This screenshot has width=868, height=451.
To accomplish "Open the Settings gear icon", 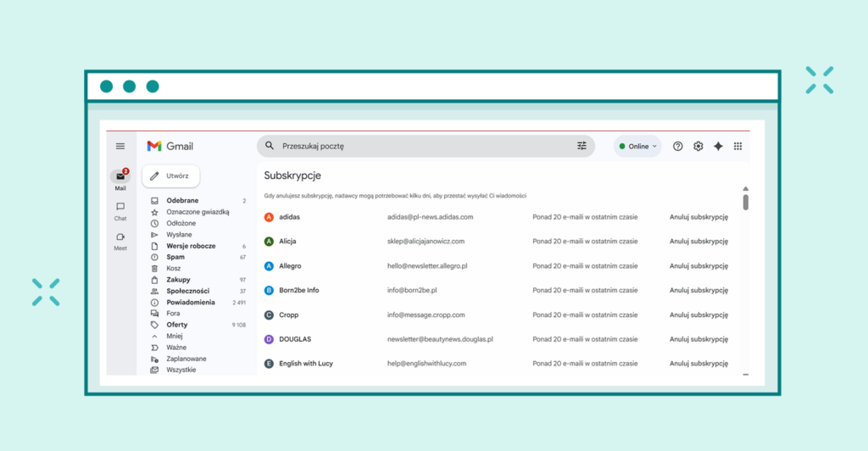I will click(698, 147).
